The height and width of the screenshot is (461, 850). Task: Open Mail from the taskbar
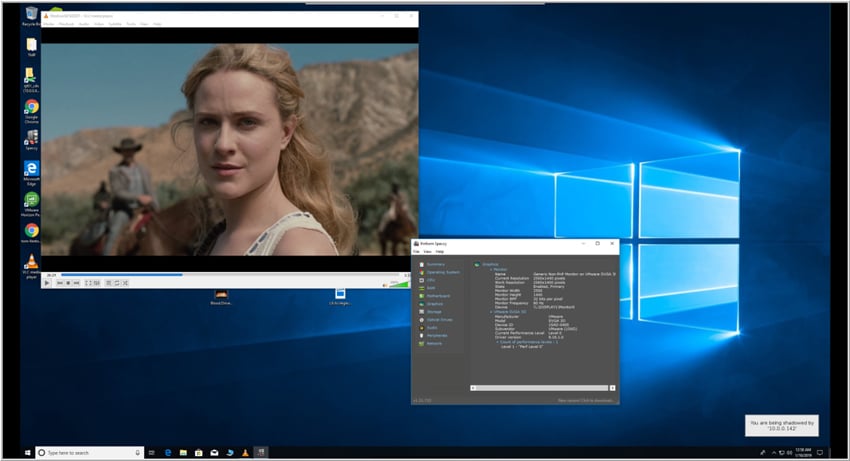coord(214,452)
